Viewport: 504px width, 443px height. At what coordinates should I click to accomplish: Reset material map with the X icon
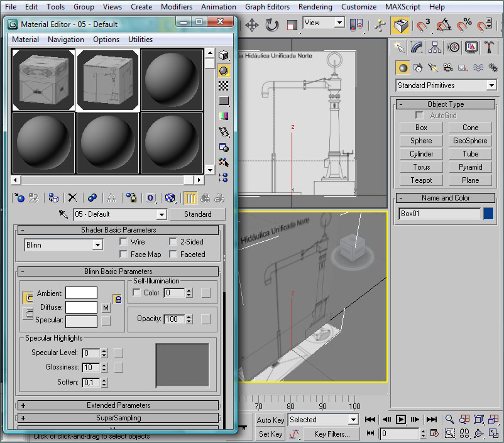click(72, 198)
